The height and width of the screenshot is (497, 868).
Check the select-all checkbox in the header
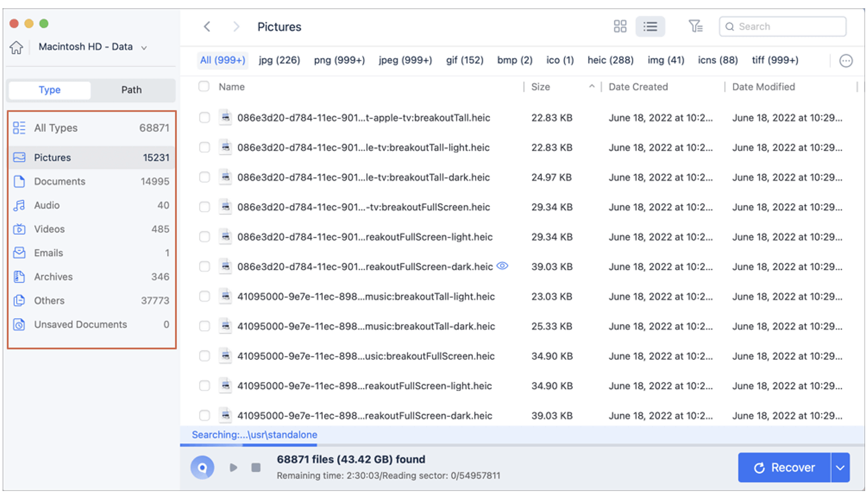pyautogui.click(x=204, y=86)
